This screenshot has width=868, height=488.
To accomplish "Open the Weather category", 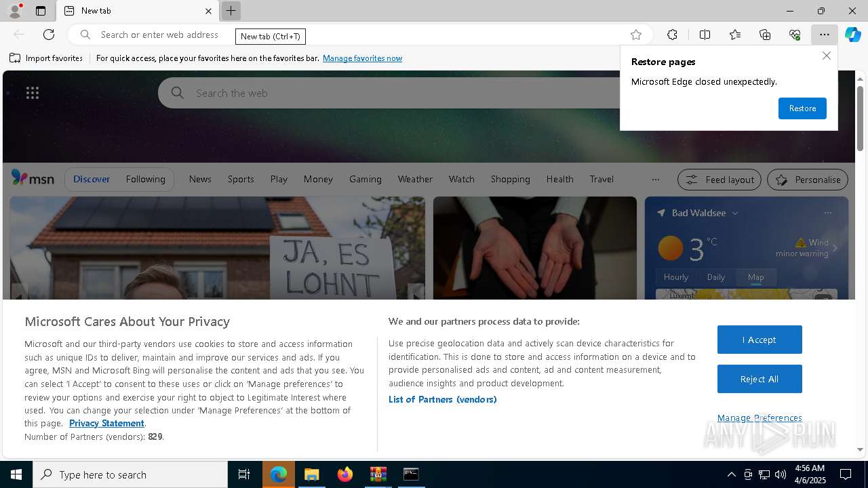I will pyautogui.click(x=415, y=179).
